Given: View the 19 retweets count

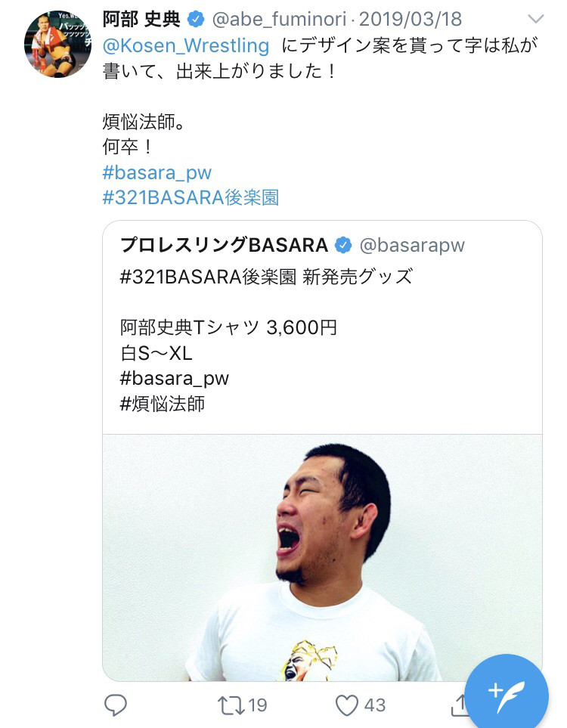Looking at the screenshot, I should coord(257,705).
